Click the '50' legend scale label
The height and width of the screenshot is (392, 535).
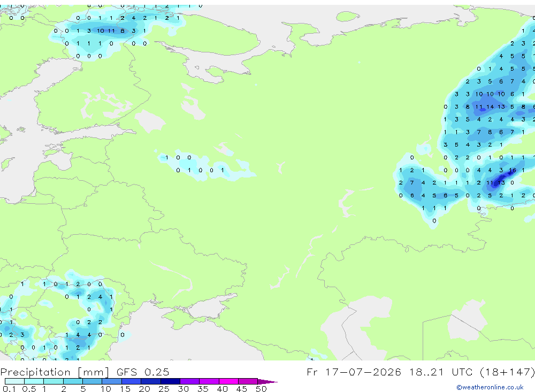tap(261, 389)
